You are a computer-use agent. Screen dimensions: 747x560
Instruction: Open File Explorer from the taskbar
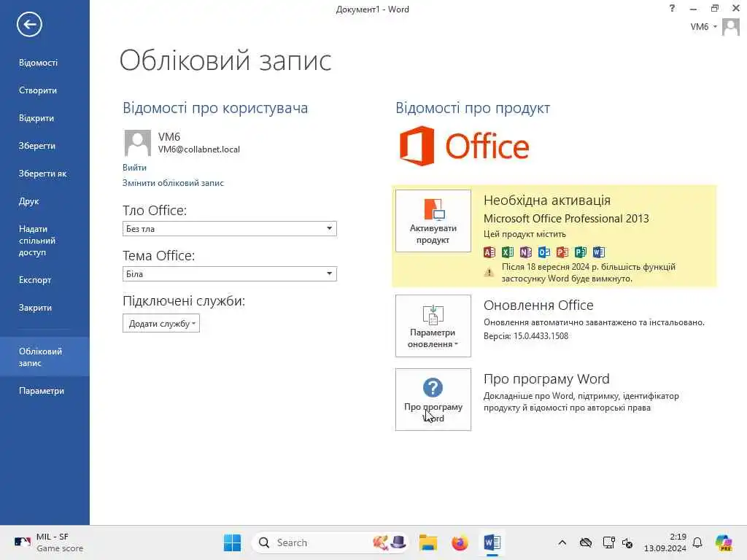tap(427, 542)
